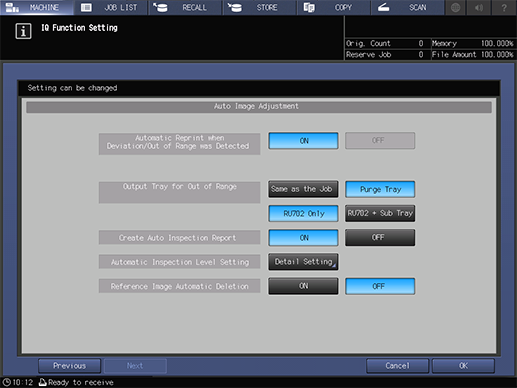Click the Memory 100.000% indicator

(x=473, y=43)
